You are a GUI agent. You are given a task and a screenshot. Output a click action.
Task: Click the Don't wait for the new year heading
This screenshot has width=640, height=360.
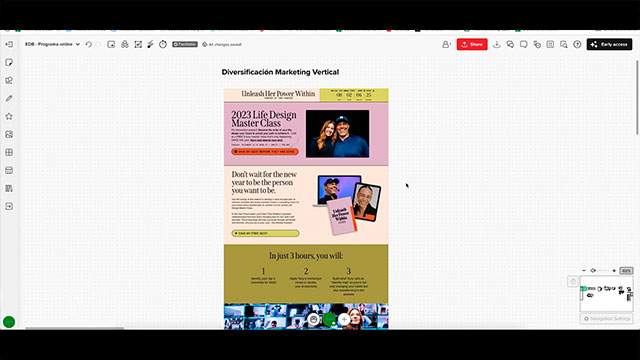coord(264,182)
